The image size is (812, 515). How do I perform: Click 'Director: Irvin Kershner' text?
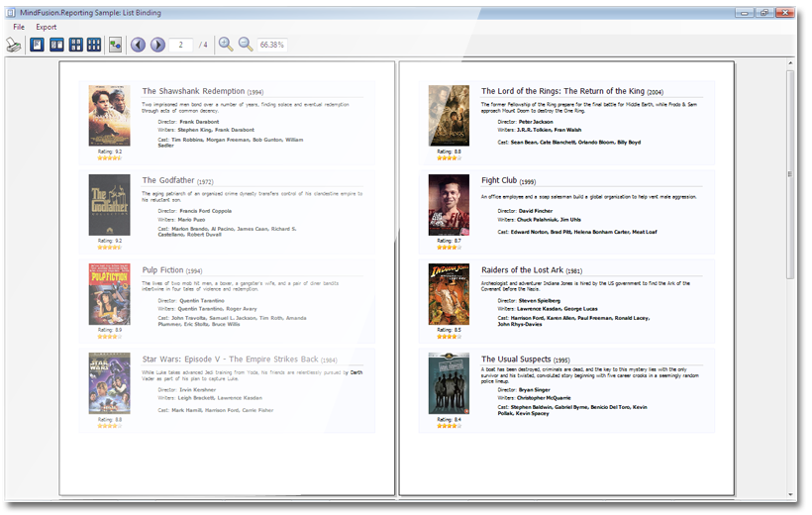coord(187,389)
